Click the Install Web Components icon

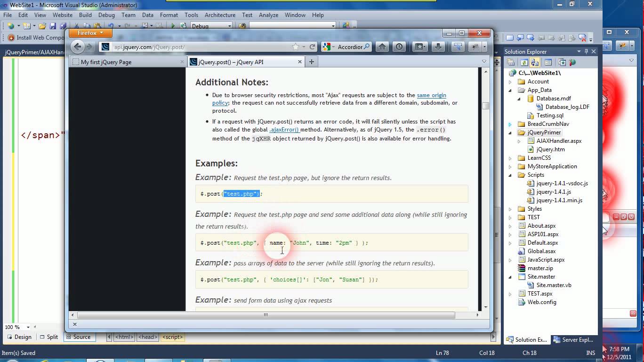click(x=11, y=38)
